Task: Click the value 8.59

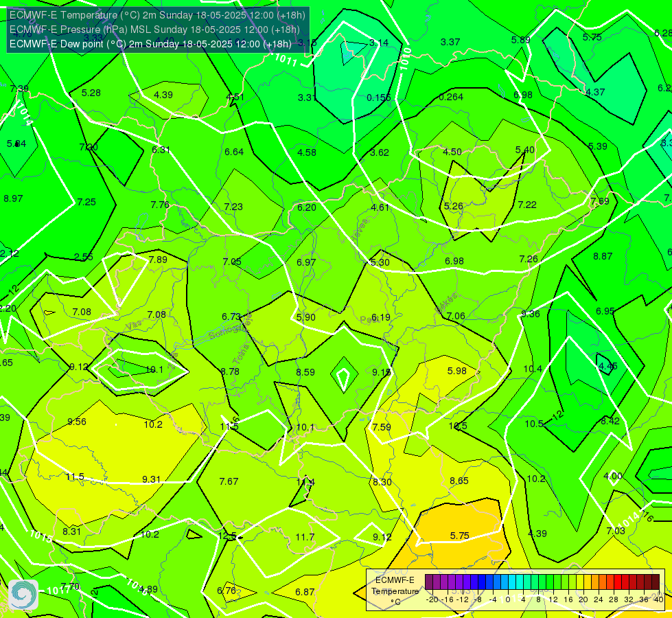Action: pyautogui.click(x=305, y=372)
